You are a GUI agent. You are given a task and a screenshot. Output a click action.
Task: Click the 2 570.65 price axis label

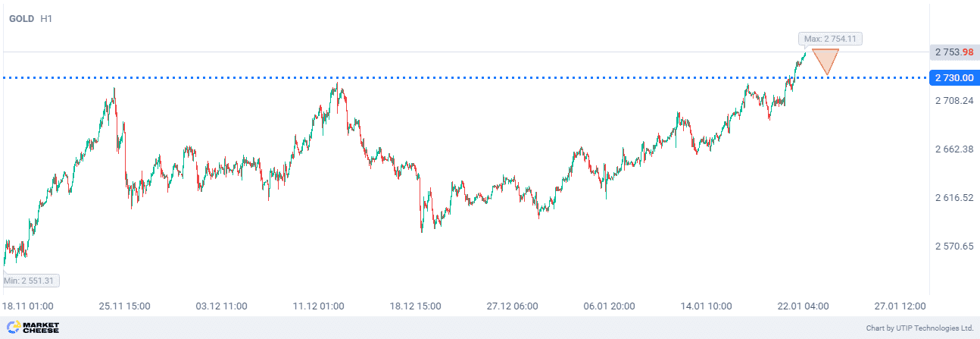953,246
